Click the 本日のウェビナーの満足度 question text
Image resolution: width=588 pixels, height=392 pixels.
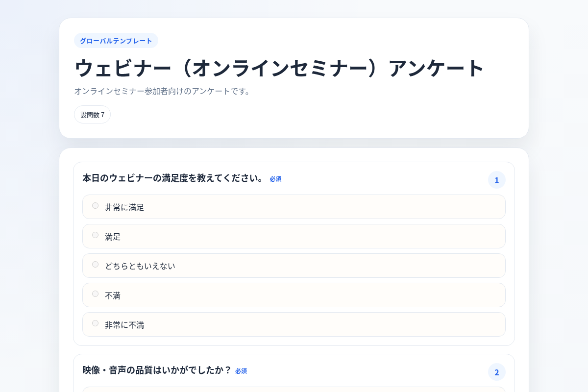[173, 178]
